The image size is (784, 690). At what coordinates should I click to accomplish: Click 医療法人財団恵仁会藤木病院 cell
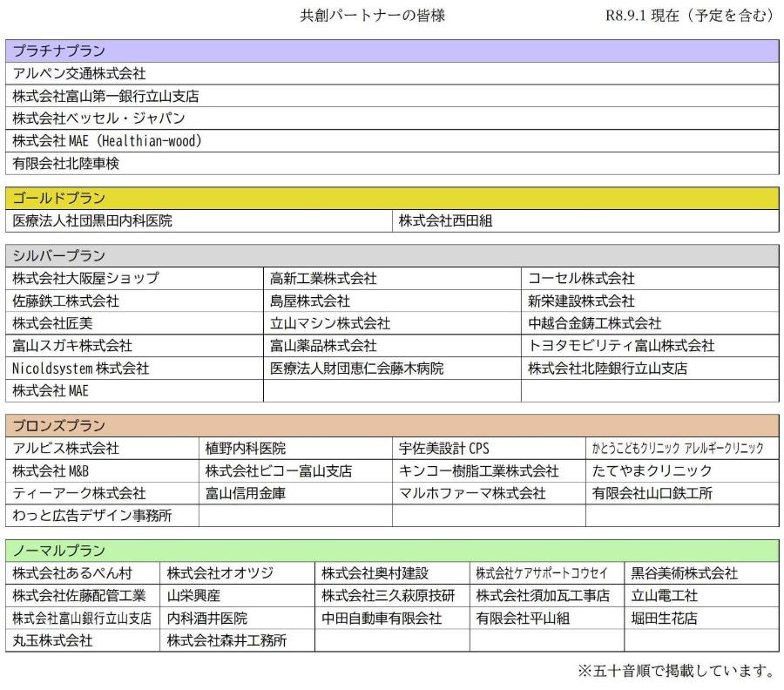click(393, 369)
